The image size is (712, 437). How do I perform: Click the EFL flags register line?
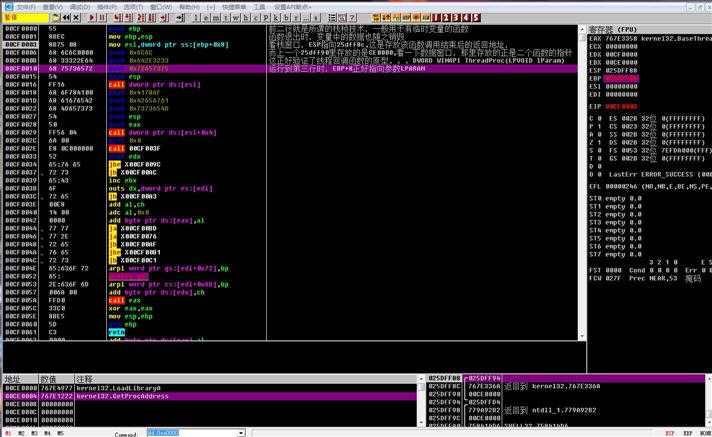point(650,186)
